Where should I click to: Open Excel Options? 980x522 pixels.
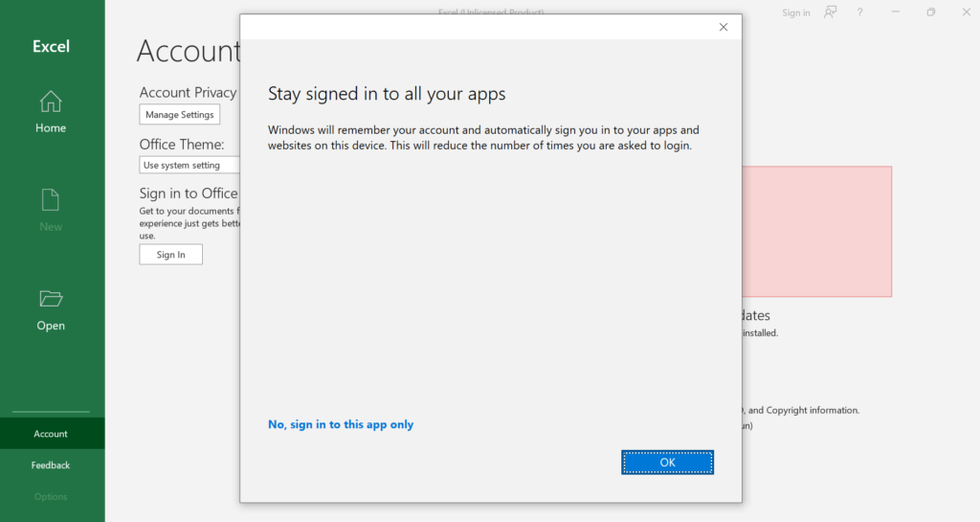[51, 496]
